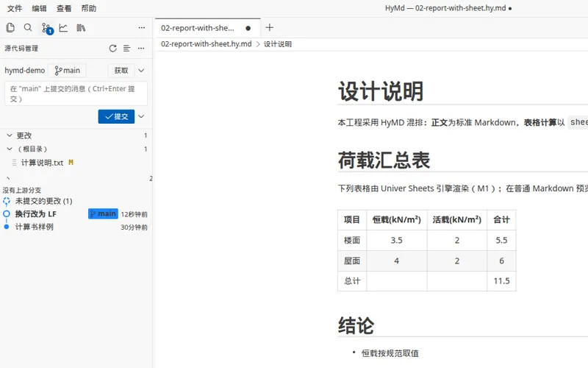The image size is (588, 368).
Task: Click the 没有上游分支 label
Action: click(22, 190)
